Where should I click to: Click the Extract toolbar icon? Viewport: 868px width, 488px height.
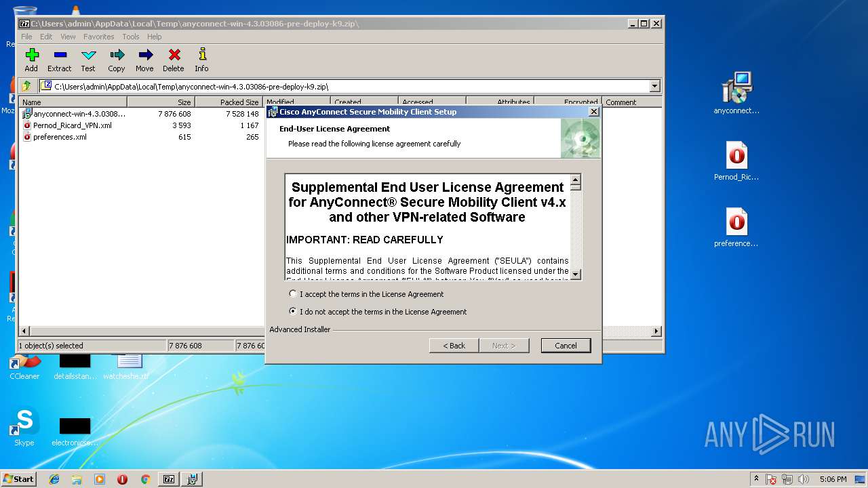[x=59, y=60]
